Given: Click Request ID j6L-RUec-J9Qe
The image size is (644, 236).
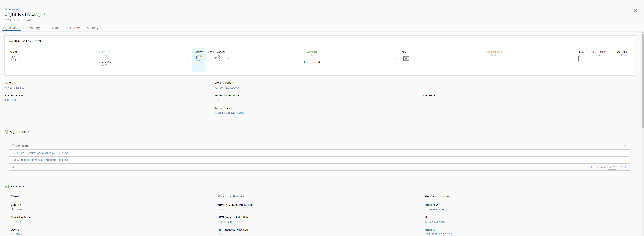Looking at the screenshot, I should coord(434,209).
